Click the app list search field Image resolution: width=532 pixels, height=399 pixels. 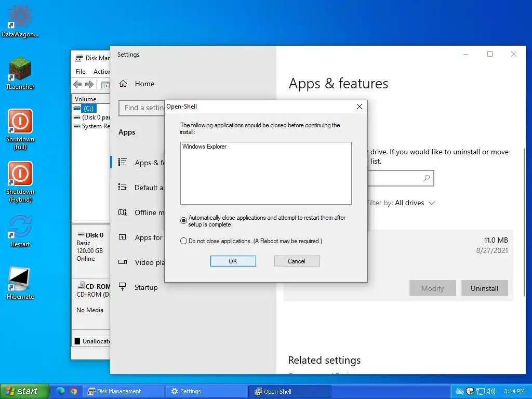tap(401, 178)
